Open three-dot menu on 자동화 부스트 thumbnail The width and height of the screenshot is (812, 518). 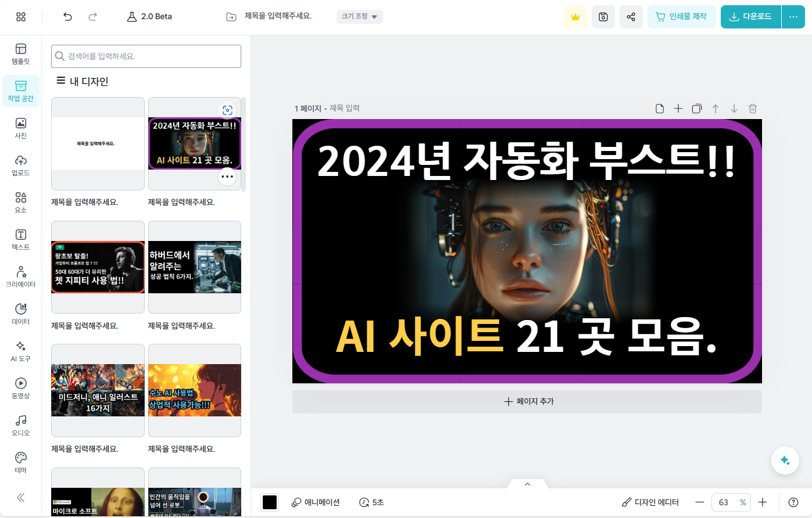tap(227, 177)
